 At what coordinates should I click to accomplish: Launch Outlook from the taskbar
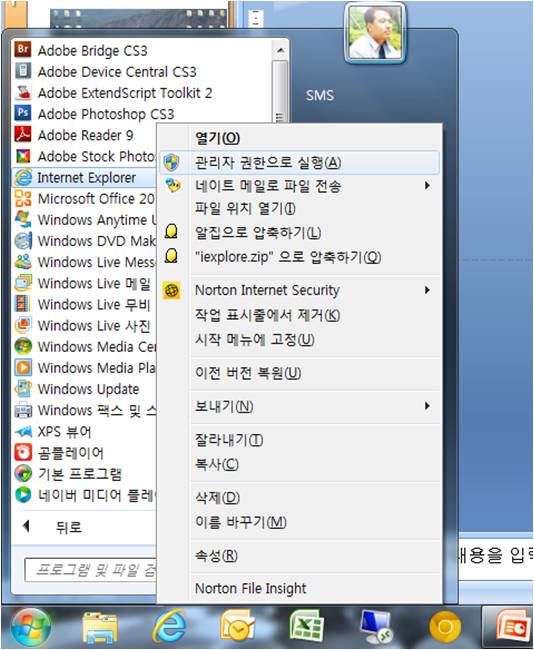pos(238,627)
